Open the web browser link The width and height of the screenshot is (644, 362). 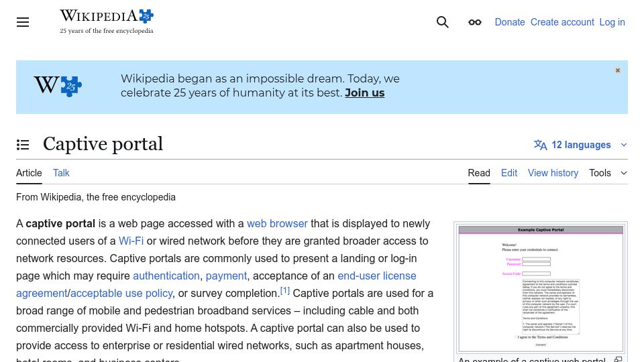(277, 224)
